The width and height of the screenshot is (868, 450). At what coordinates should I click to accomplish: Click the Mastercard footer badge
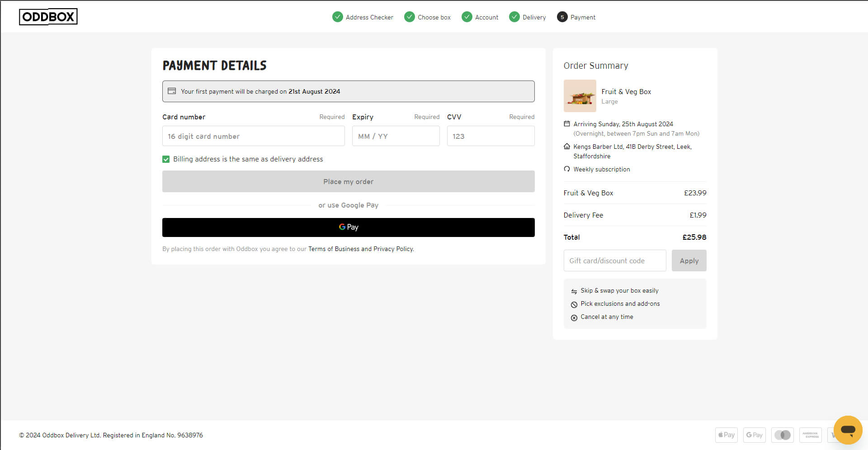pyautogui.click(x=783, y=435)
